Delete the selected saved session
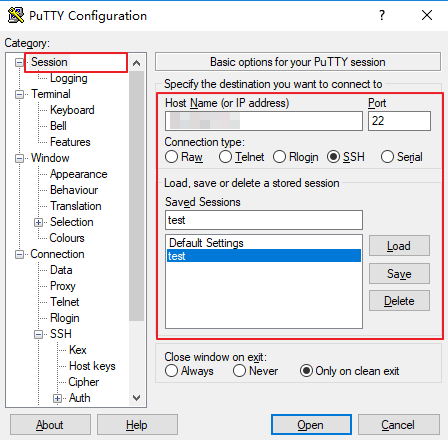This screenshot has height=440, width=448. click(399, 301)
